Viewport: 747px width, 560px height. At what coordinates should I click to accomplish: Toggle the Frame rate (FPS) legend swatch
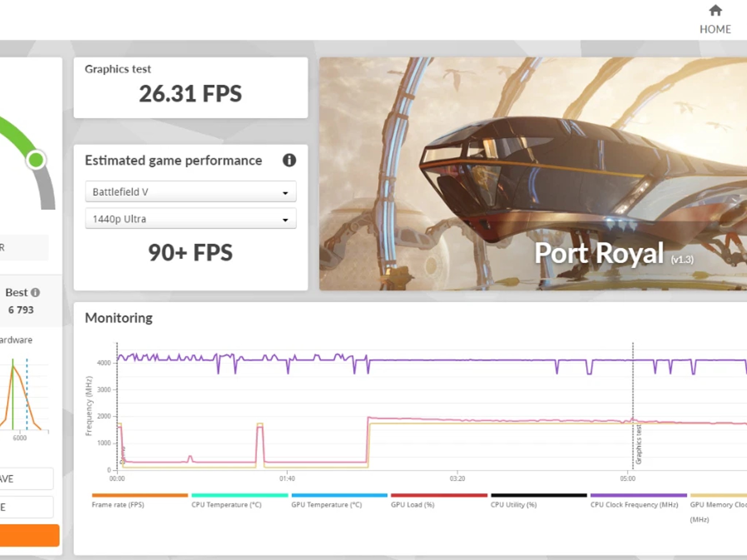point(140,495)
